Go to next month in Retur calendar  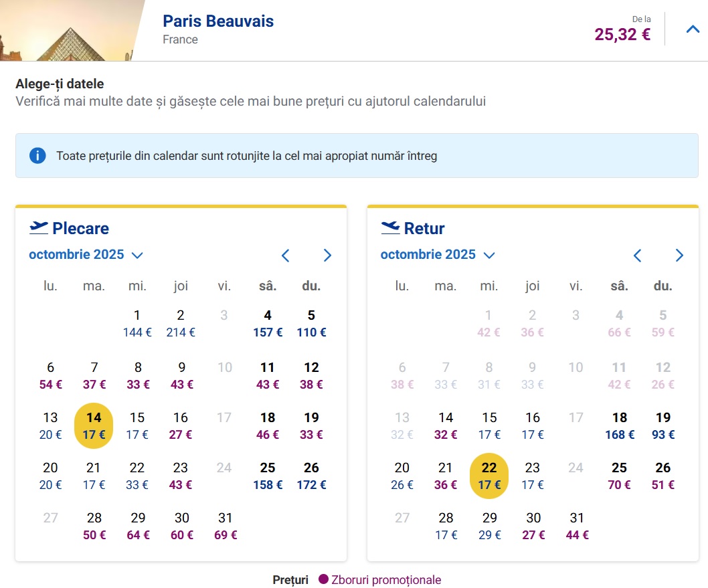point(679,255)
